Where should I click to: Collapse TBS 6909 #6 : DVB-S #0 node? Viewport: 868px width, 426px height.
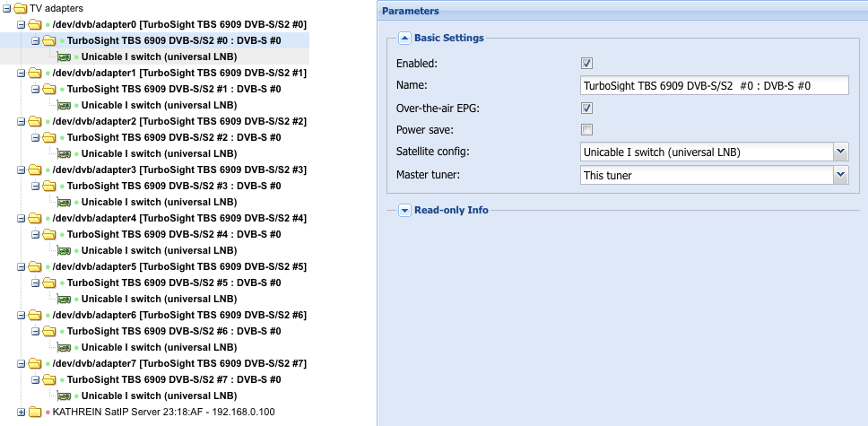[36, 331]
